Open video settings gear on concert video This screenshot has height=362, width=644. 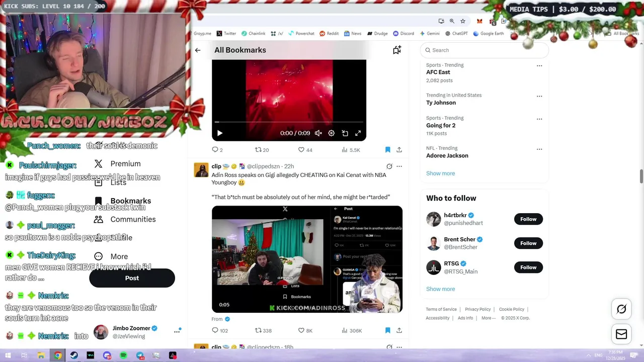tap(331, 133)
